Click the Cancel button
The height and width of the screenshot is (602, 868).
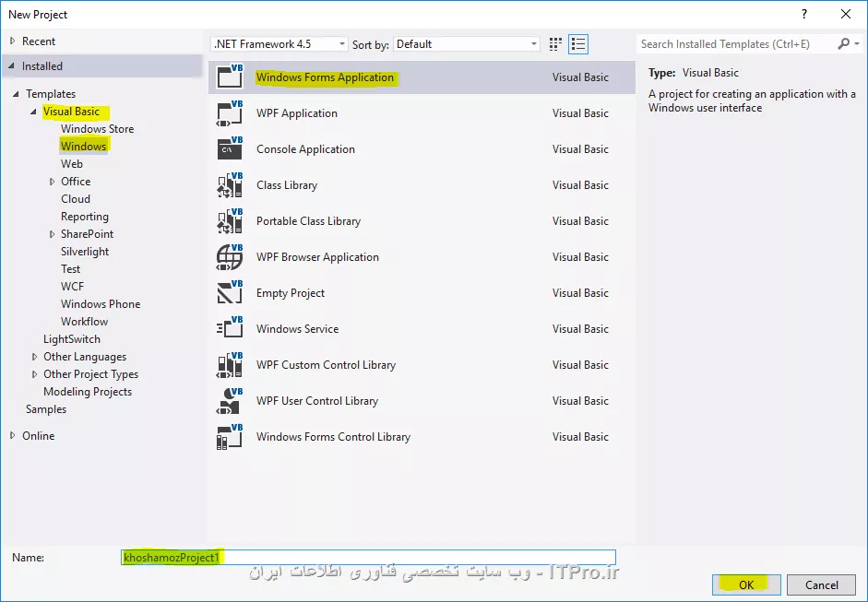[822, 584]
